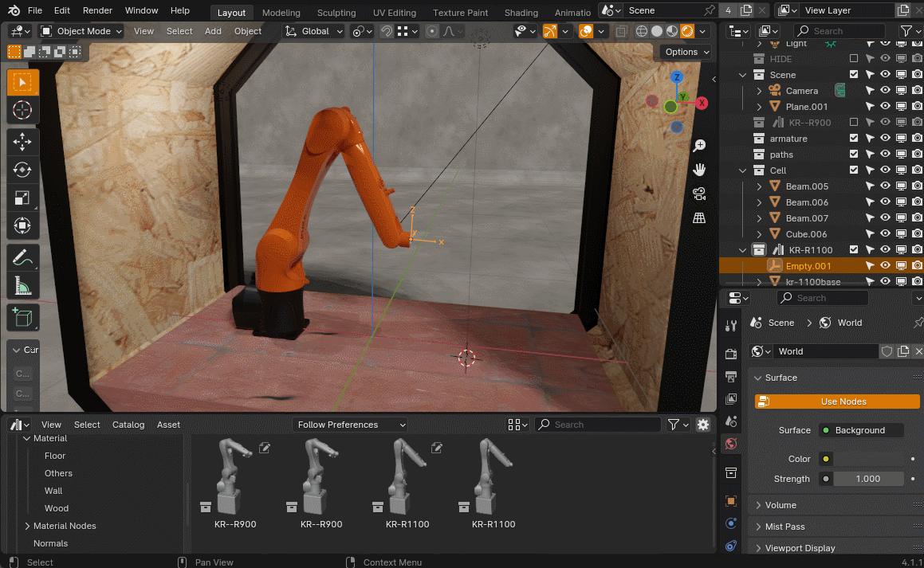Click the pan view hand icon

[x=699, y=170]
